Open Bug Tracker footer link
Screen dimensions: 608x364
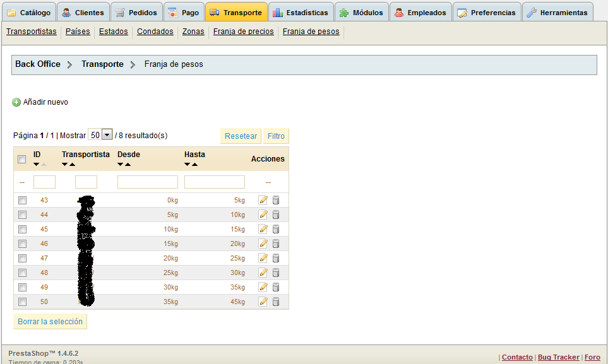click(558, 357)
